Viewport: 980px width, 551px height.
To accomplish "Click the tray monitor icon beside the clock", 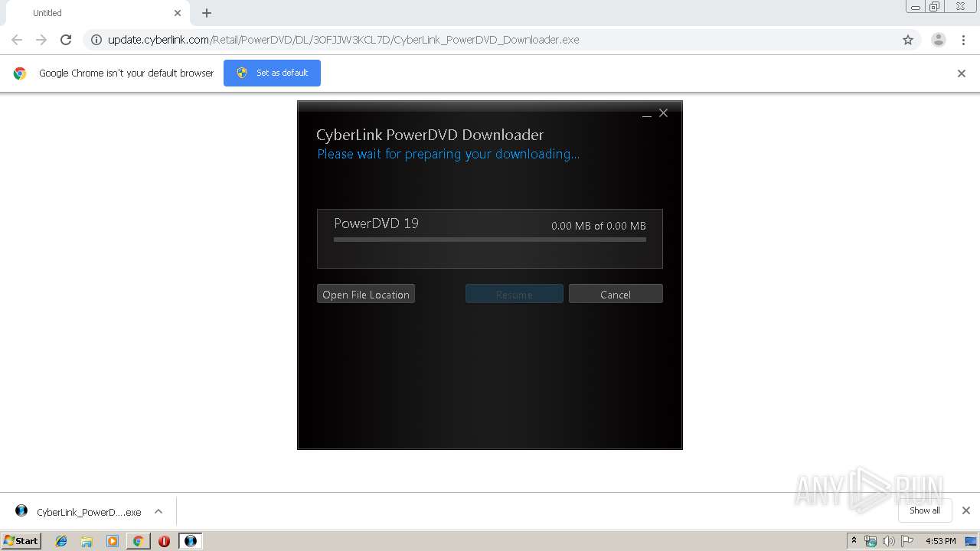I will pyautogui.click(x=971, y=541).
